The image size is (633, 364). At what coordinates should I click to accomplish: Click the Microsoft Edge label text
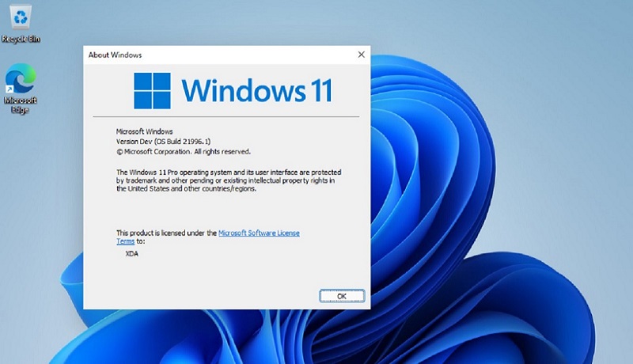click(21, 105)
